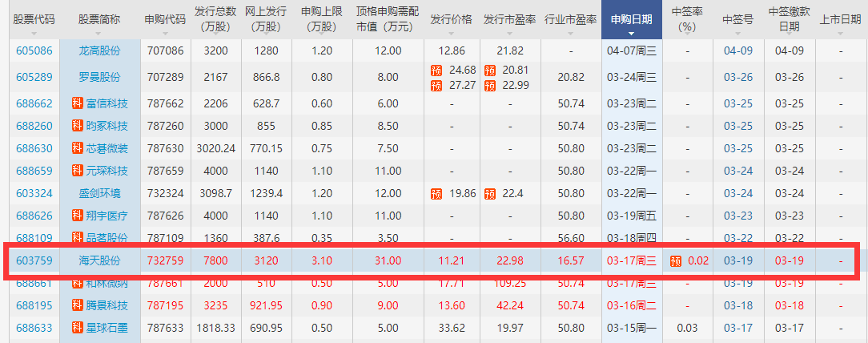The height and width of the screenshot is (343, 868).
Task: Open stock code 688195 link
Action: (x=34, y=305)
